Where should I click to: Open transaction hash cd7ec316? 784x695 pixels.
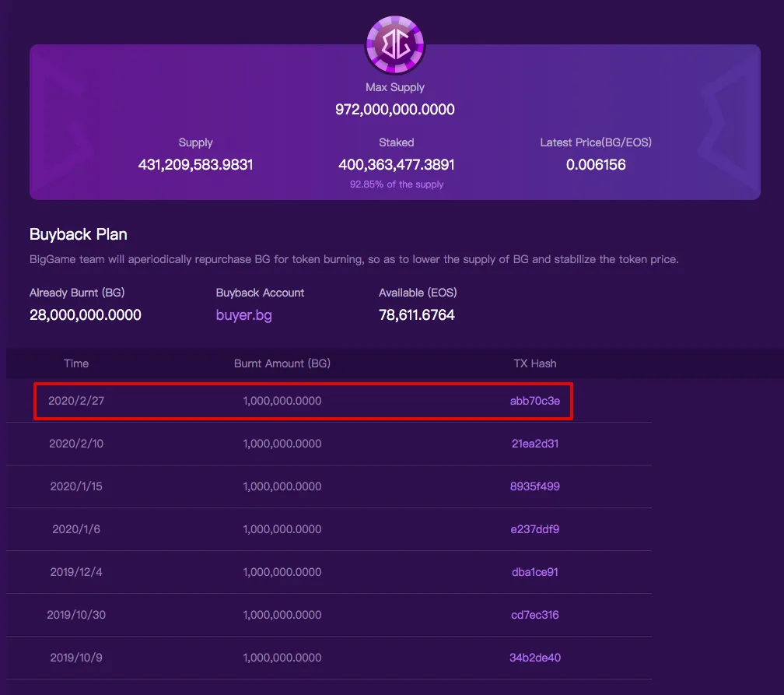click(x=535, y=615)
